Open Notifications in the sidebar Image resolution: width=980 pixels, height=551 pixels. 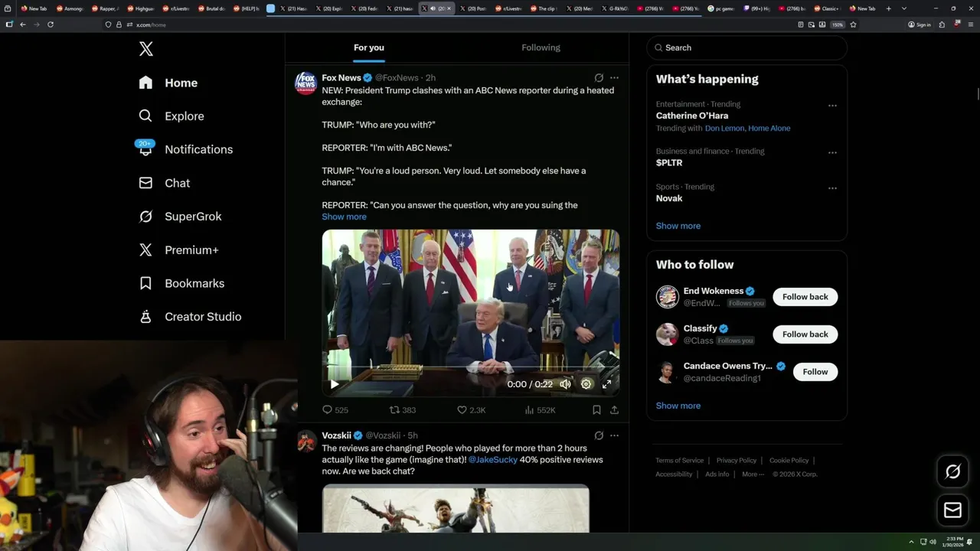pyautogui.click(x=185, y=149)
